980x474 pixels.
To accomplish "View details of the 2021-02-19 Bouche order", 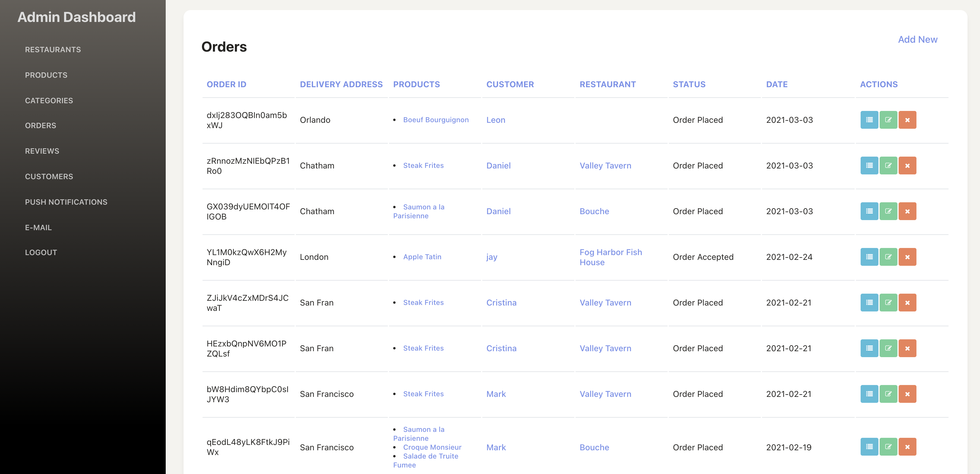I will click(x=869, y=447).
